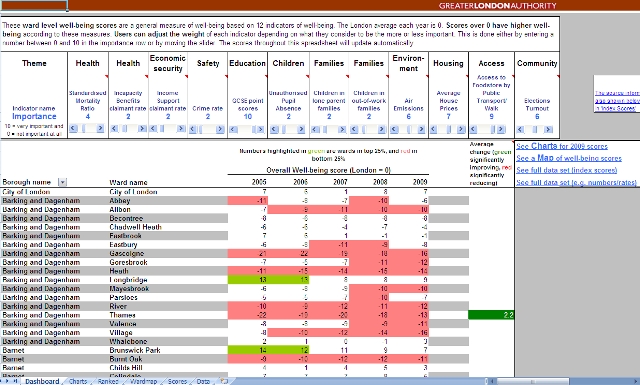Click the Access to Public Transport slider thumb
Image resolution: width=640 pixels, height=385 pixels.
(x=493, y=129)
